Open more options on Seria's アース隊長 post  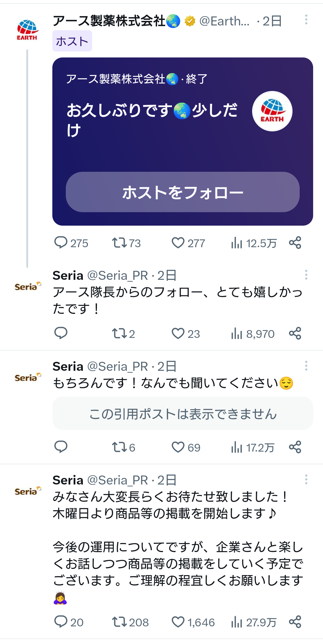306,275
